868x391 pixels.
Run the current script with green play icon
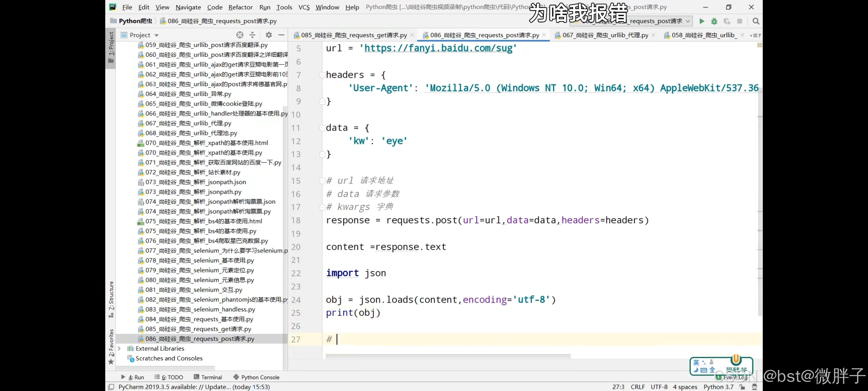[702, 21]
